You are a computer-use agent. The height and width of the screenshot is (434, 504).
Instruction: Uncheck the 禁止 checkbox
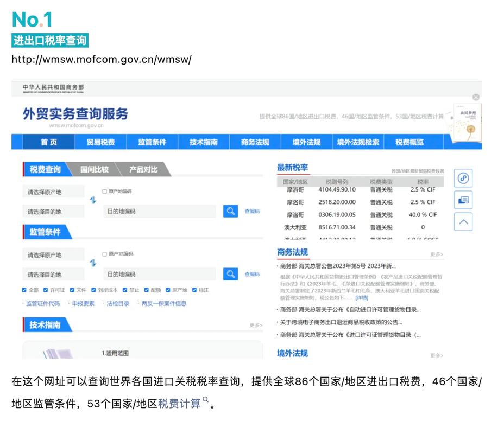click(125, 290)
